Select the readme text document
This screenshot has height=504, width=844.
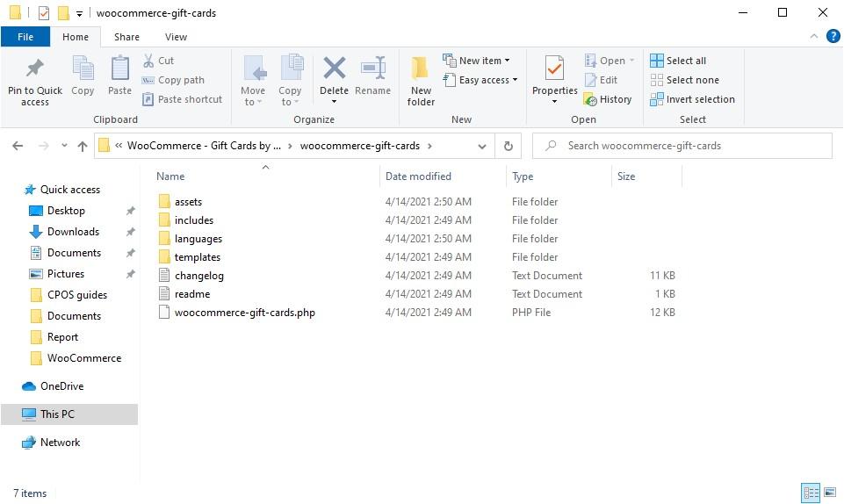point(192,294)
